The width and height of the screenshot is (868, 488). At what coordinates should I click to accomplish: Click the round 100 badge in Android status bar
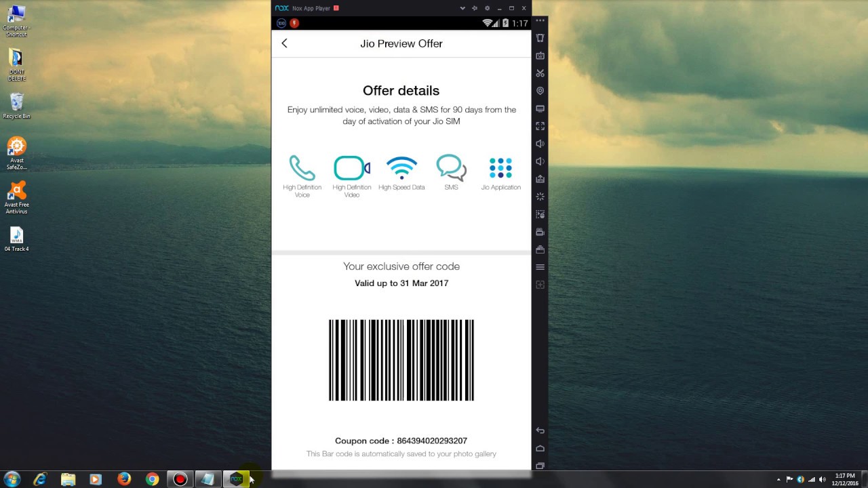[x=281, y=23]
